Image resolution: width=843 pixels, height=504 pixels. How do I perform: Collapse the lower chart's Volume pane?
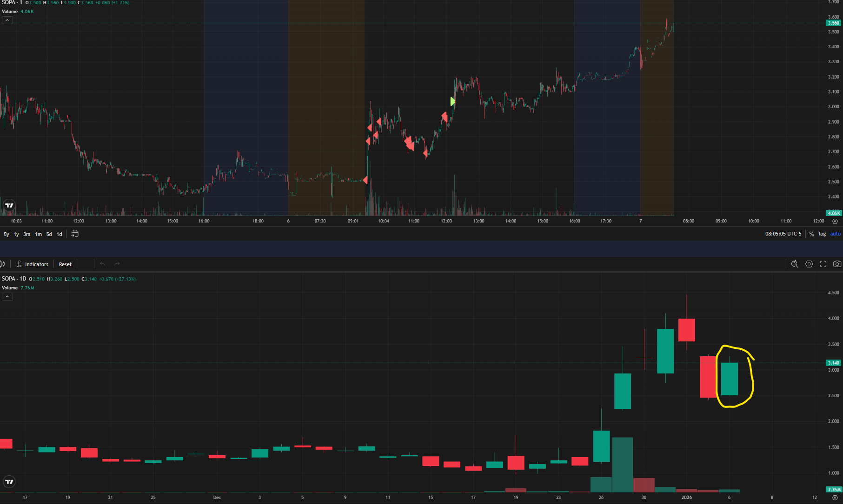point(7,296)
